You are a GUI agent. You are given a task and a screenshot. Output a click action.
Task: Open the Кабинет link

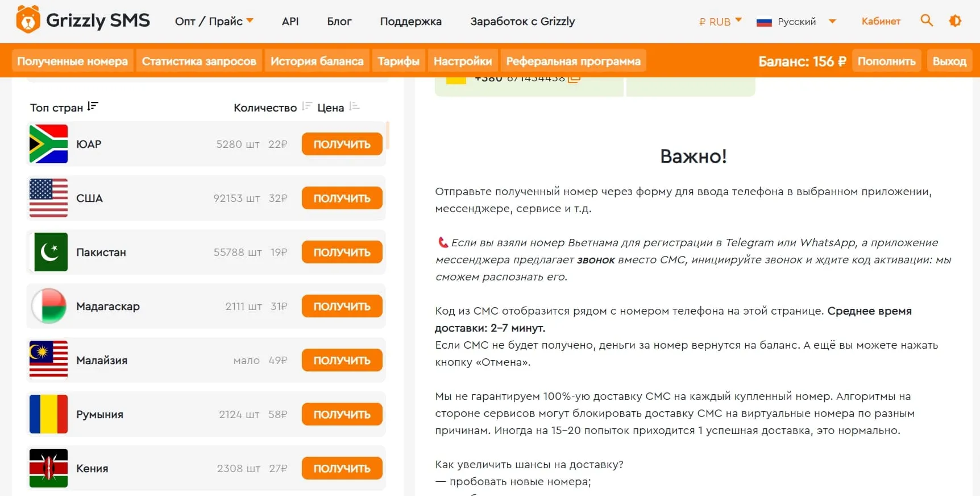[881, 22]
